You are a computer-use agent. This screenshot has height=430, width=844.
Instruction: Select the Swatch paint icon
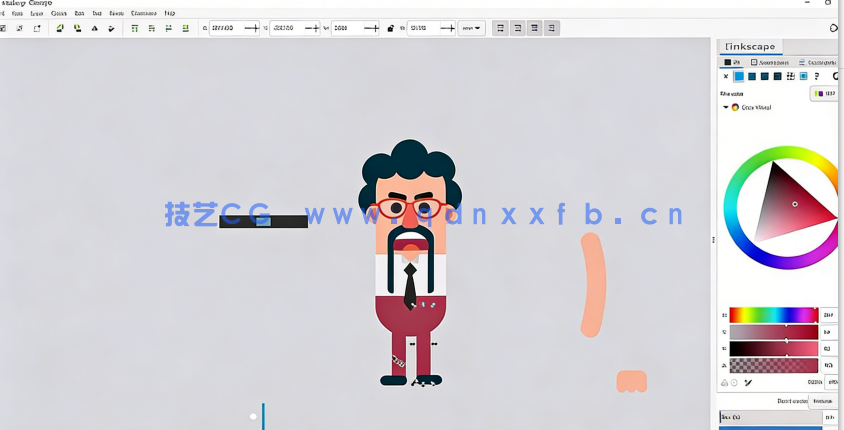coord(804,76)
